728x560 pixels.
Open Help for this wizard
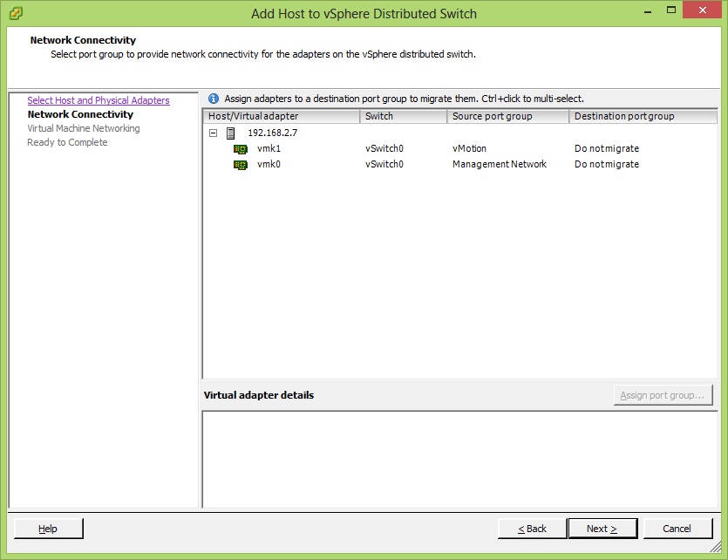click(48, 529)
